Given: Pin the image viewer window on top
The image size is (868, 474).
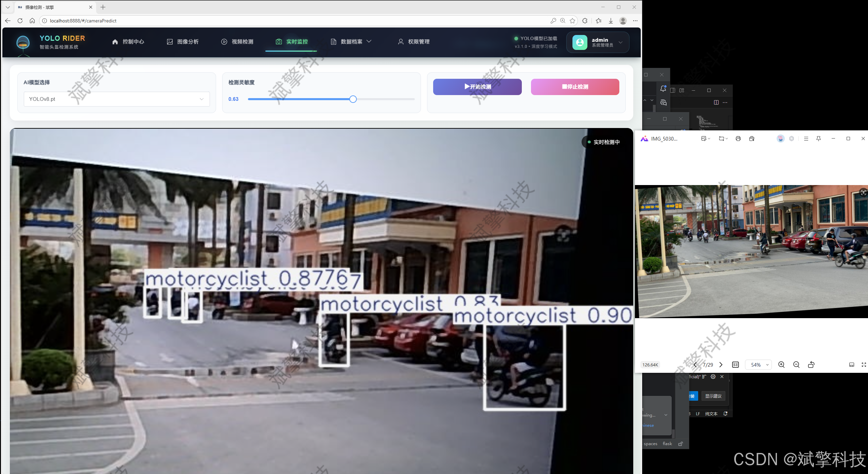Looking at the screenshot, I should point(818,139).
